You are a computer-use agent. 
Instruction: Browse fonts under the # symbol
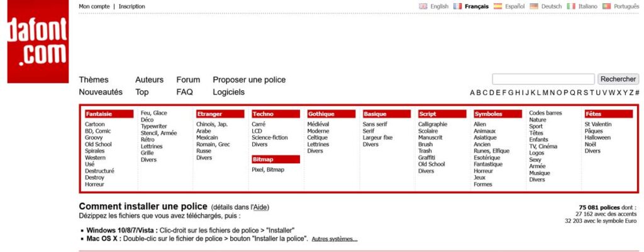coord(637,93)
